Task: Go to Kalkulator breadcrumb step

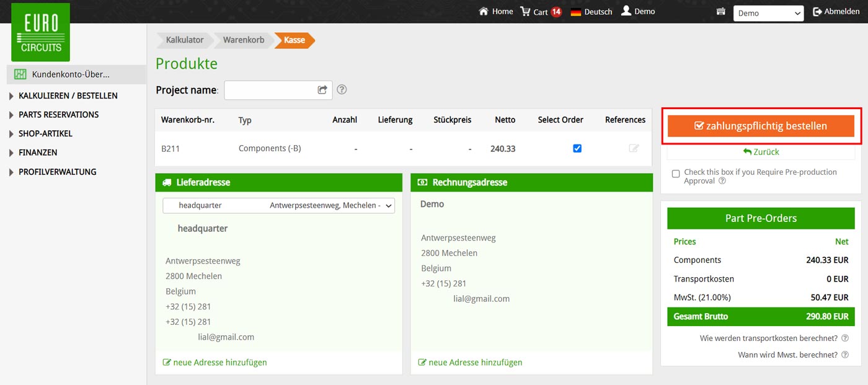Action: [x=184, y=40]
